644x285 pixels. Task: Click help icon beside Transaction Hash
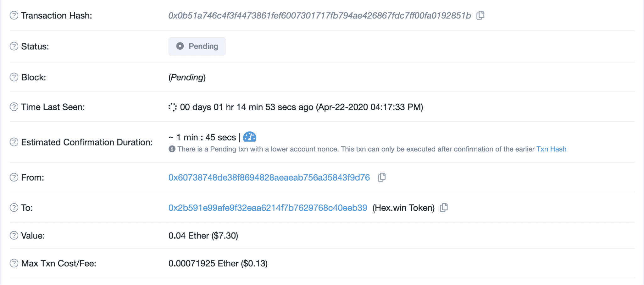coord(14,15)
